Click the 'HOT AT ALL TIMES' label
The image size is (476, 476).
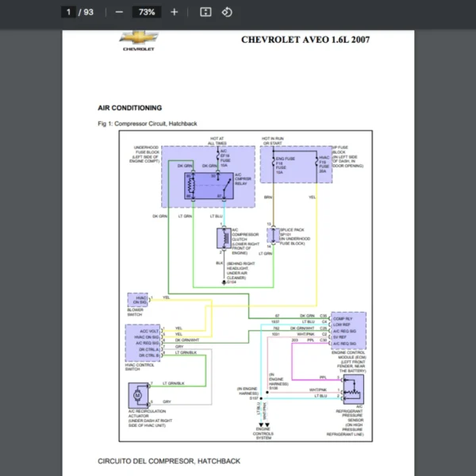point(217,141)
